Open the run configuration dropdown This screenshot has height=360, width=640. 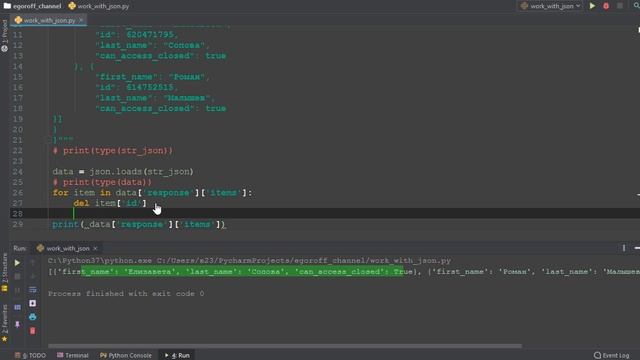coord(551,6)
